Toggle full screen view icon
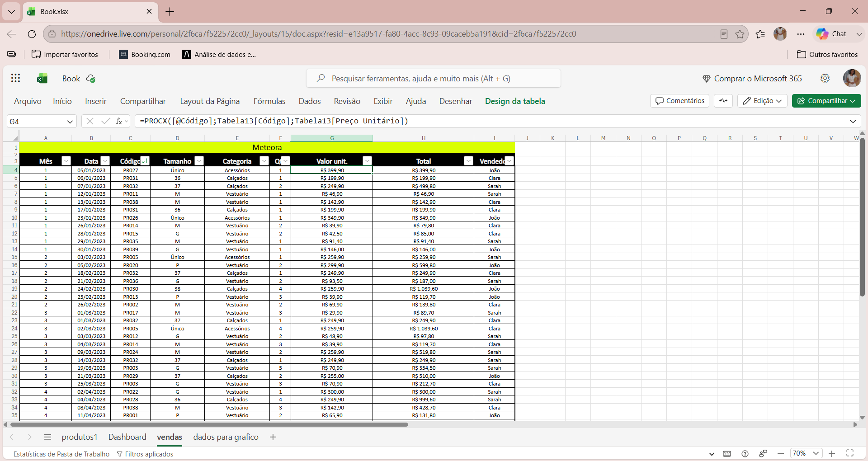Screen dimensions: 868x461 tap(850, 453)
